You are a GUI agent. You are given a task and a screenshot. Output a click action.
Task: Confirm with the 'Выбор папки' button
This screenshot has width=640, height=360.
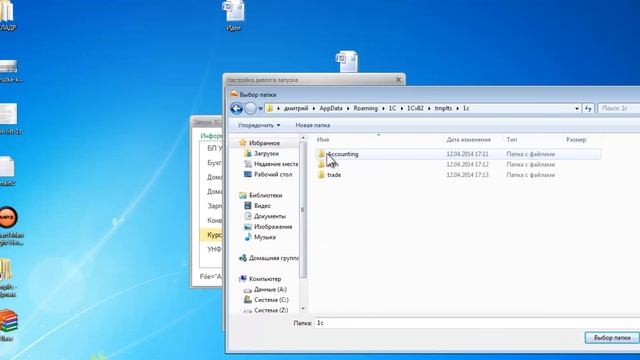(611, 338)
